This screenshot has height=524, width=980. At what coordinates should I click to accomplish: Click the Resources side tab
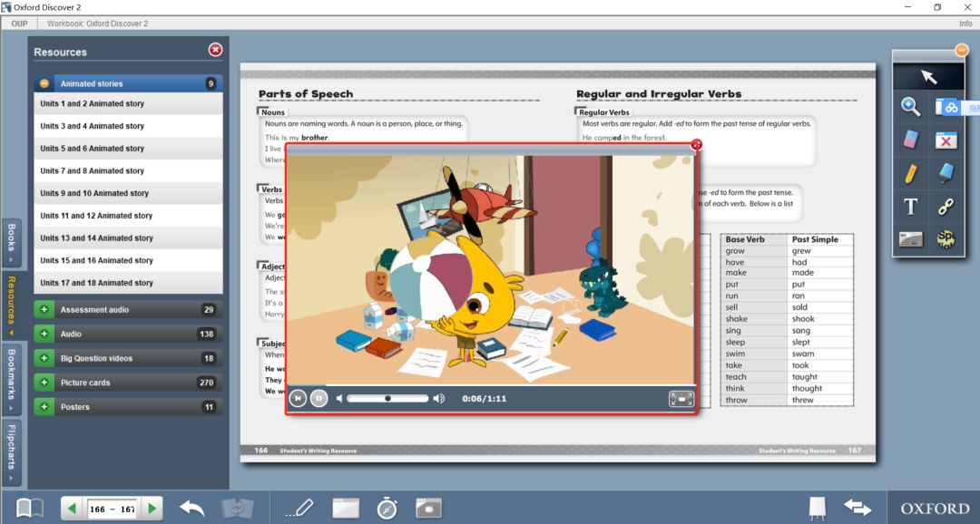point(11,305)
